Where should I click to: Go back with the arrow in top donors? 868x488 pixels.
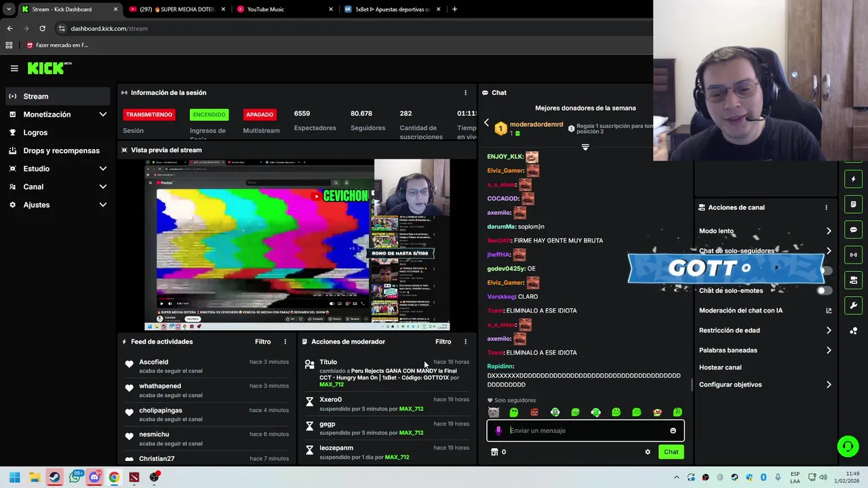(x=486, y=123)
